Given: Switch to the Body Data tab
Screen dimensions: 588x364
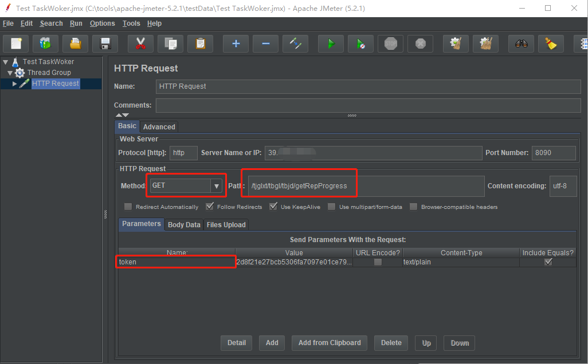Looking at the screenshot, I should [x=184, y=225].
